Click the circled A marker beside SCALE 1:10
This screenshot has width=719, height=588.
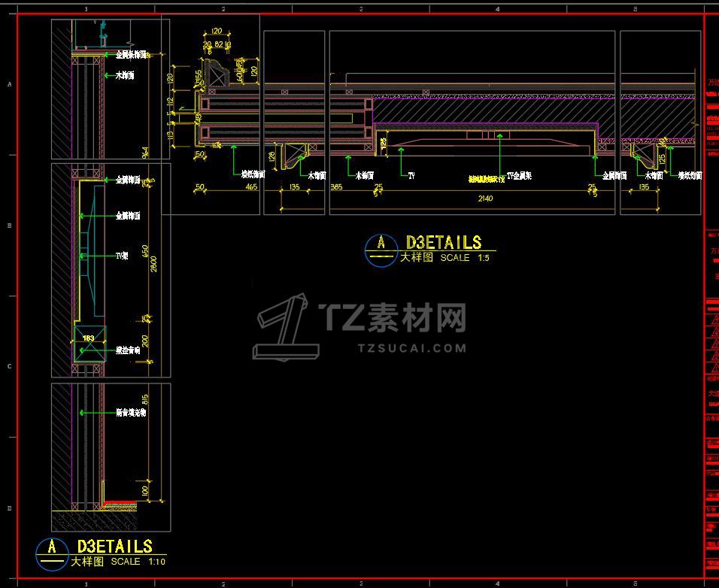52,555
